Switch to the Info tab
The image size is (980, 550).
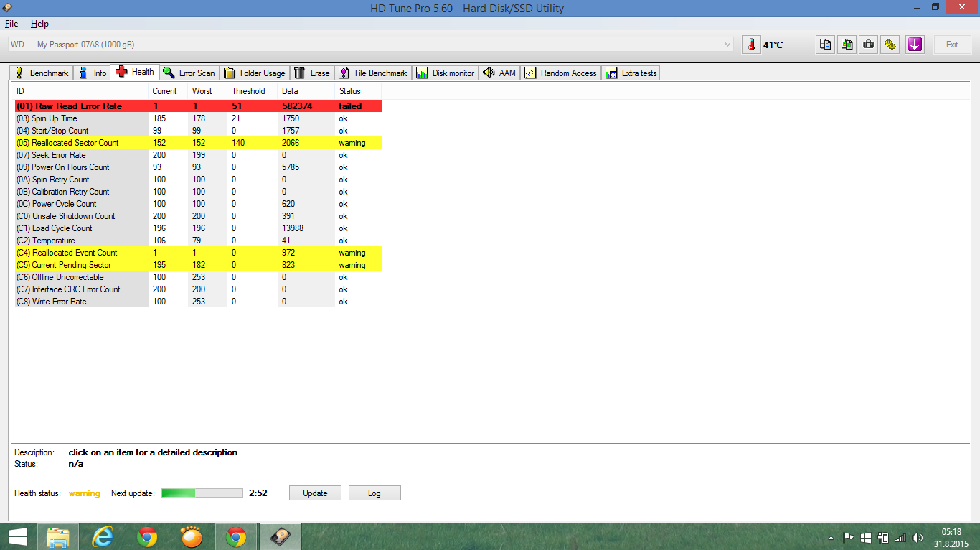[93, 73]
